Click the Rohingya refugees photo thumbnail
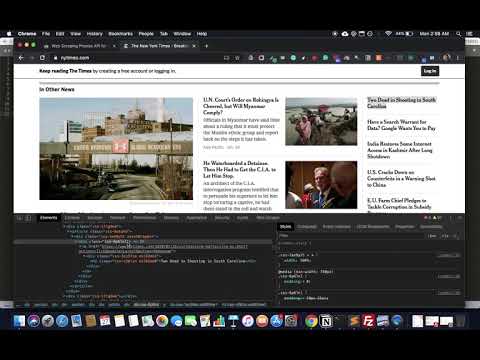This screenshot has width=480, height=360. tap(321, 121)
